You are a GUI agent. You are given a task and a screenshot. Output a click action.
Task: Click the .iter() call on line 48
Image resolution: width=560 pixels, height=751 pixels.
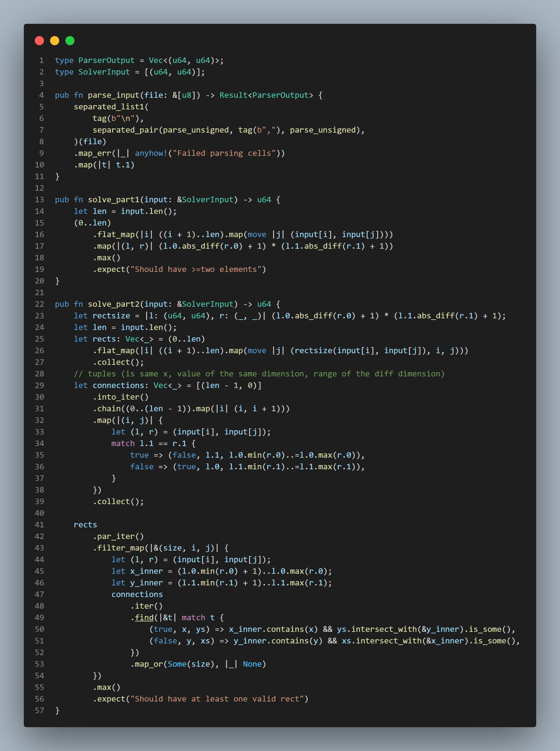pyautogui.click(x=147, y=606)
